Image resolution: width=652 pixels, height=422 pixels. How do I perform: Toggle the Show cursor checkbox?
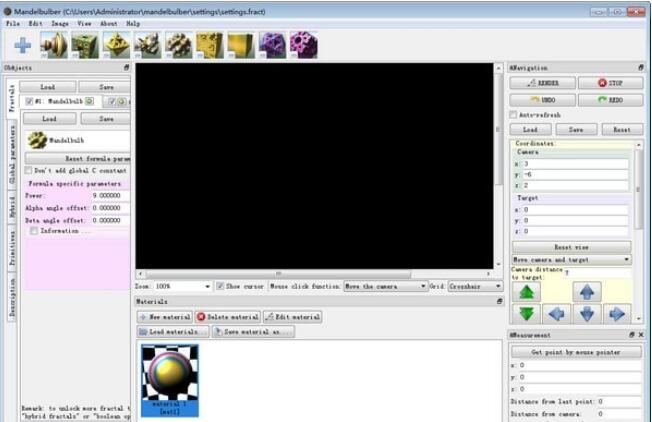(x=220, y=286)
